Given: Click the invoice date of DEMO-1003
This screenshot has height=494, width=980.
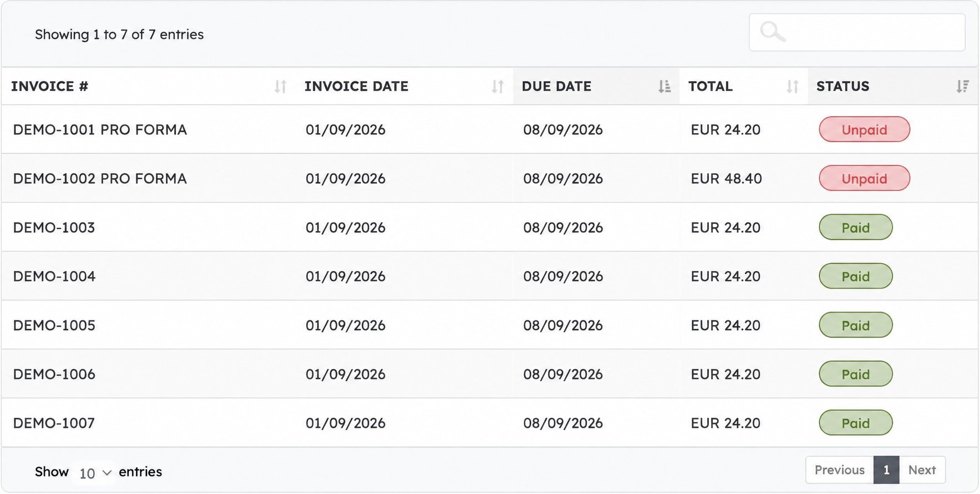Looking at the screenshot, I should point(346,228).
